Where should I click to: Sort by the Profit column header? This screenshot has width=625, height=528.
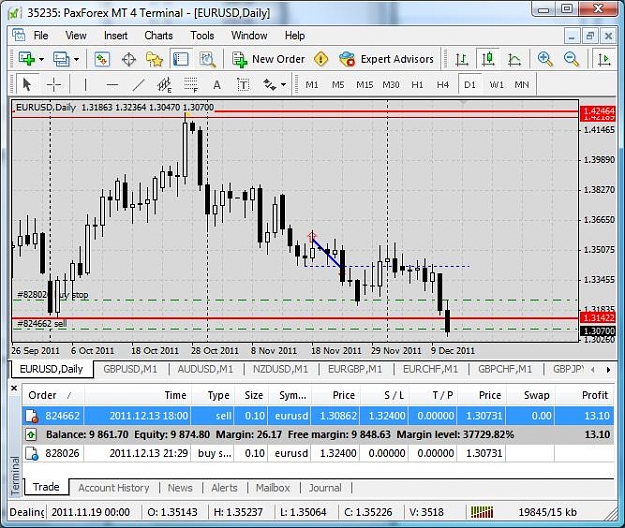click(585, 395)
